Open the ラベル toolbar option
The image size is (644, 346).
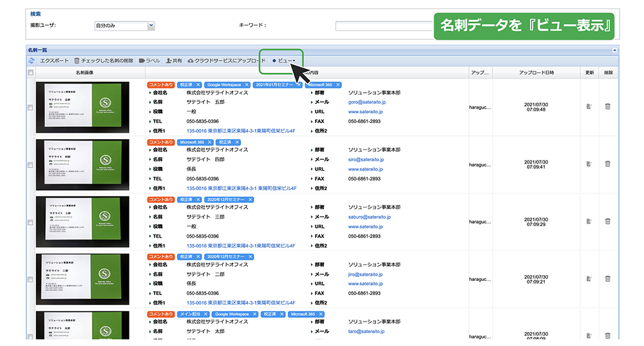pos(149,61)
